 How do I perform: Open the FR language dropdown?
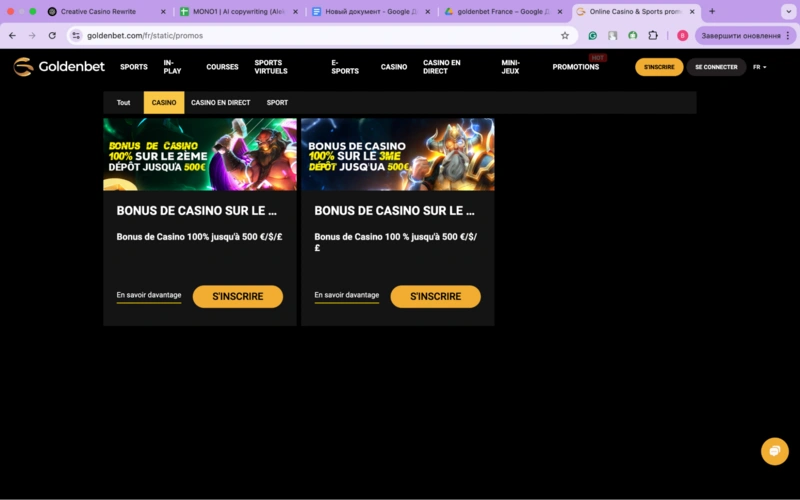click(760, 67)
